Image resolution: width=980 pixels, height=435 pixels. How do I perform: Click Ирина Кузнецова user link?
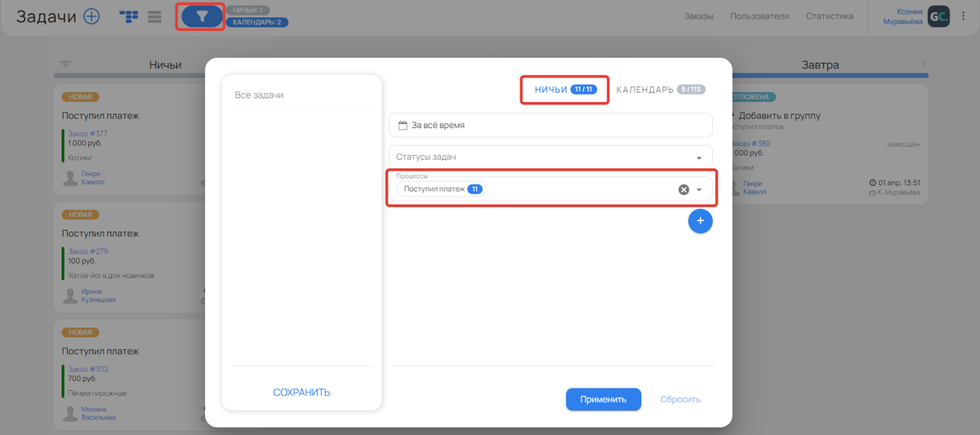pyautogui.click(x=98, y=295)
